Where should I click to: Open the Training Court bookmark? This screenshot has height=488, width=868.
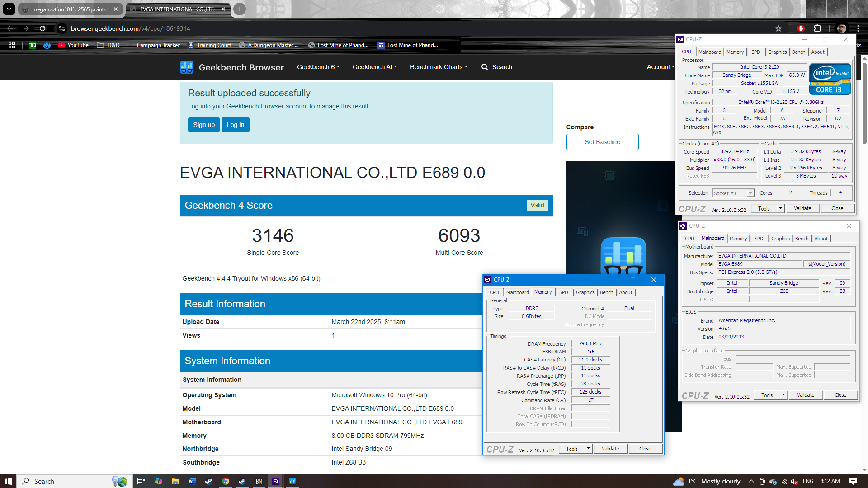(x=209, y=45)
